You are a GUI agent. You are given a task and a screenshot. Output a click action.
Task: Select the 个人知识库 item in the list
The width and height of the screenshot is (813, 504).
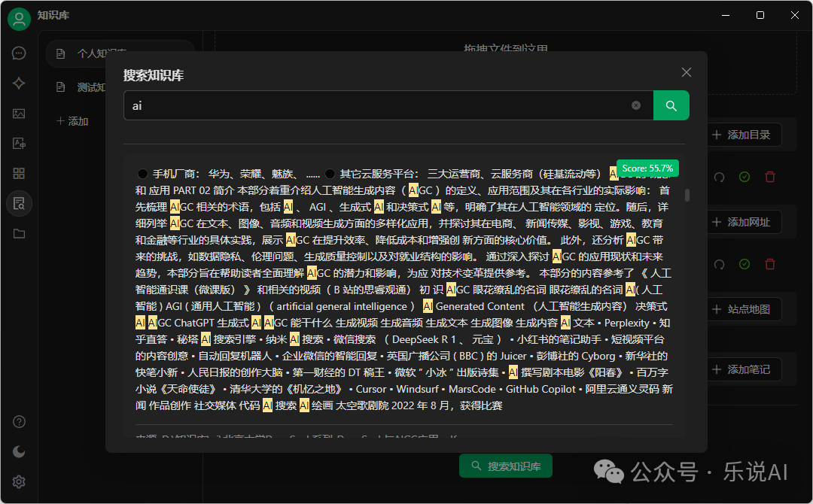(120, 53)
